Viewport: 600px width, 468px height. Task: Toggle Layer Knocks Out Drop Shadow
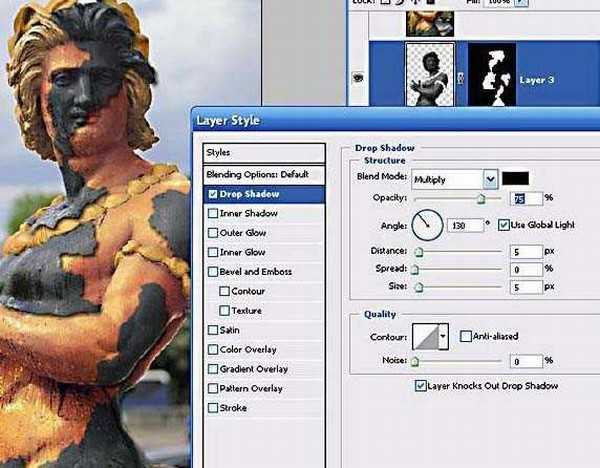point(420,385)
